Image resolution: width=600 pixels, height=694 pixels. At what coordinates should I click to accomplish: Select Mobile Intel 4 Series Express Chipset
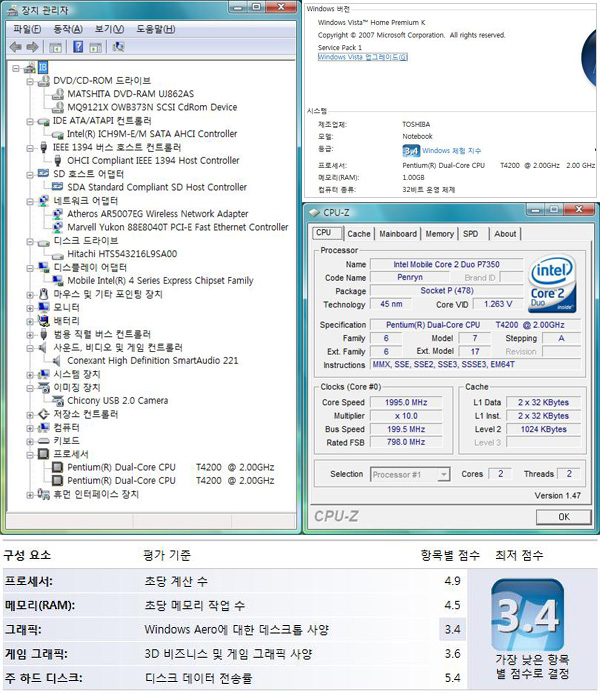coord(160,280)
